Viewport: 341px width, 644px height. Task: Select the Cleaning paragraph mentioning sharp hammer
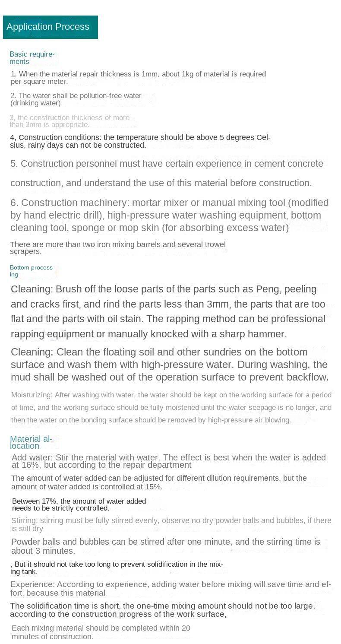[168, 311]
